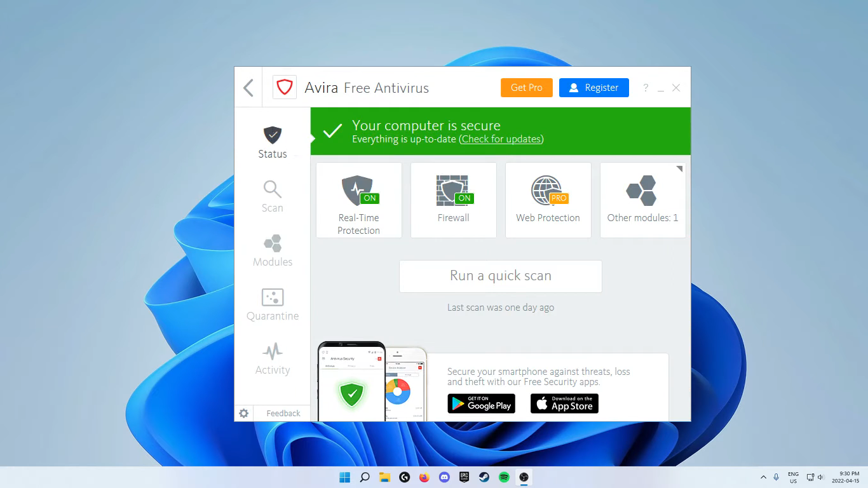Image resolution: width=868 pixels, height=488 pixels.
Task: Click the OBS Studio taskbar icon
Action: (524, 477)
